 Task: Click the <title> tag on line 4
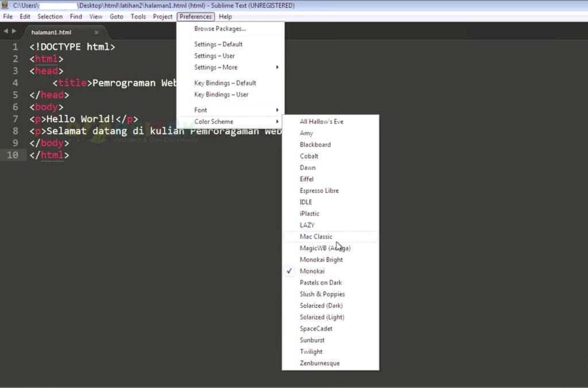(72, 83)
